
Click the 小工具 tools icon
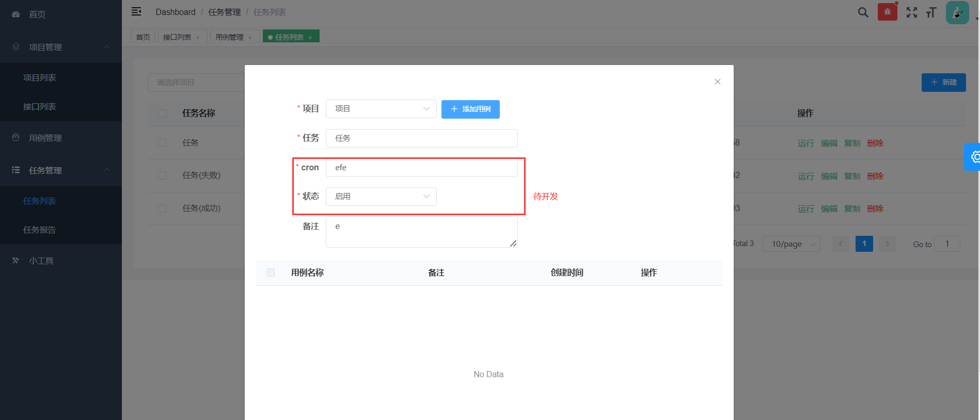[16, 261]
